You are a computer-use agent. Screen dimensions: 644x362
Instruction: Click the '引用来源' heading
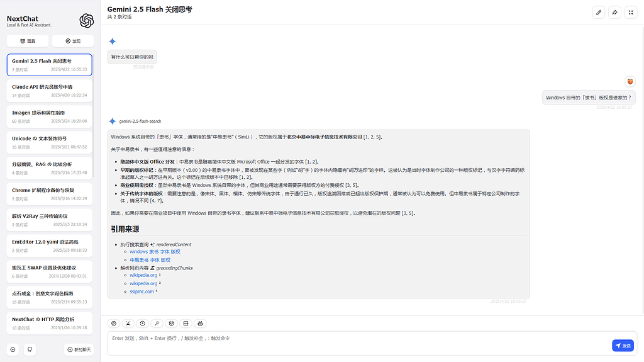coord(125,229)
